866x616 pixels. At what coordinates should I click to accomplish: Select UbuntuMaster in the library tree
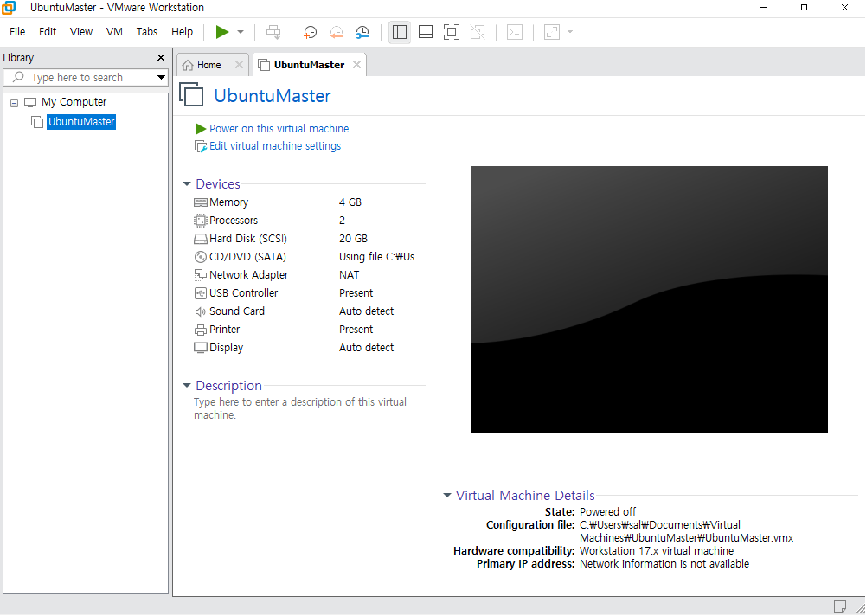[81, 121]
